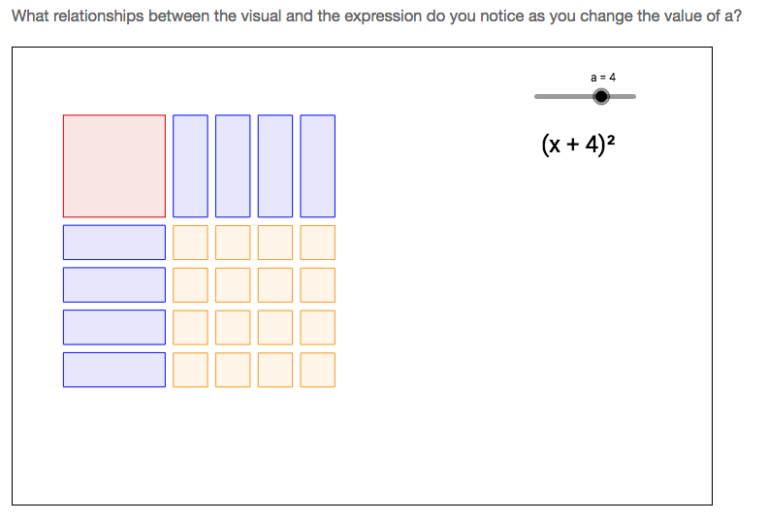Click the left end of the a slider track

click(x=538, y=97)
